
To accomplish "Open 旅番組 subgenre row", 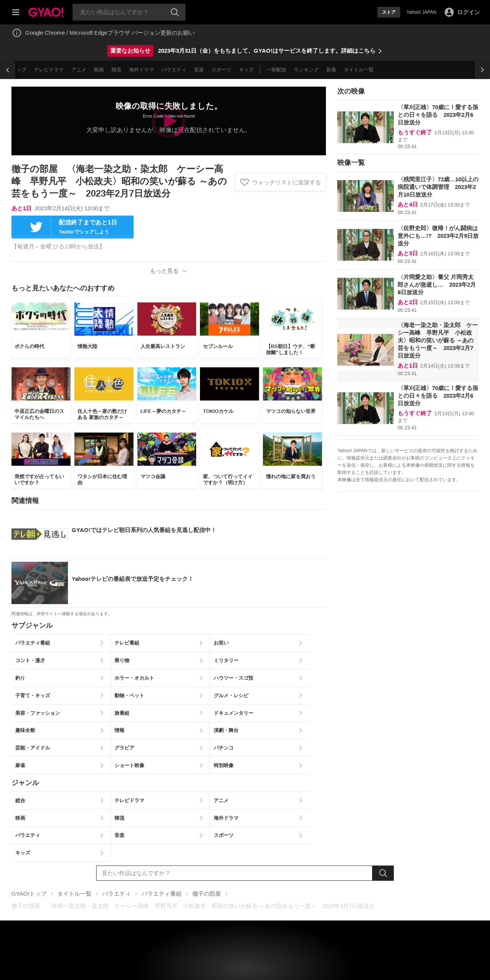I will 160,713.
